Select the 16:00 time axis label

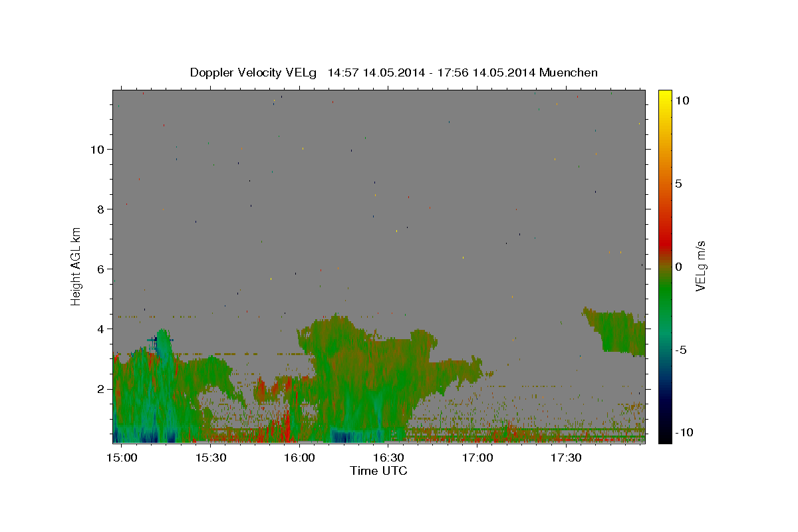pos(299,458)
